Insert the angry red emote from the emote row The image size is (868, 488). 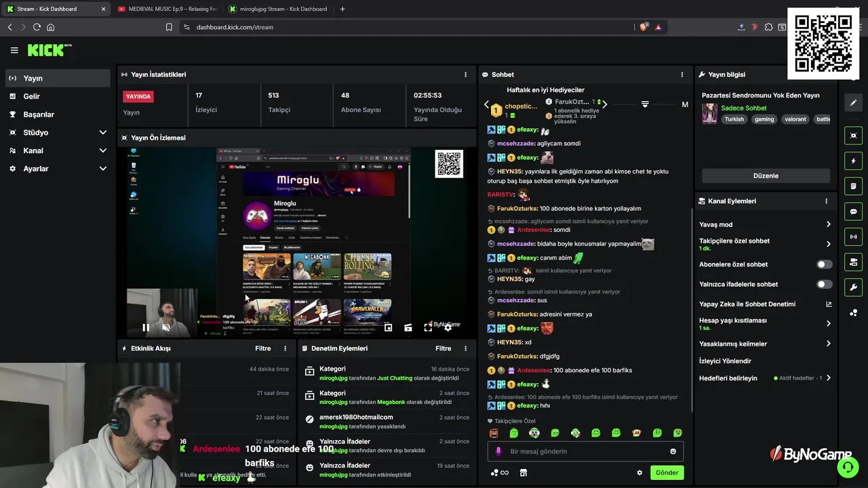point(494,433)
